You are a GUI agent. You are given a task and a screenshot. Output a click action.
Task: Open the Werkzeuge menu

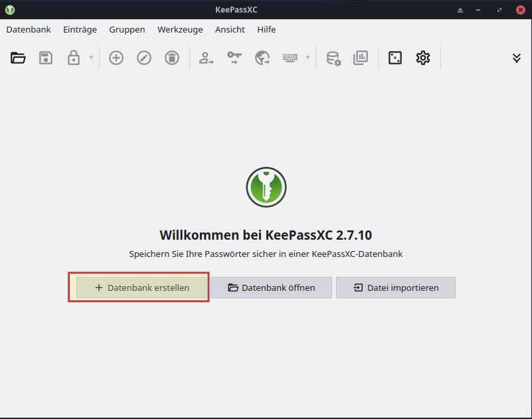click(180, 29)
